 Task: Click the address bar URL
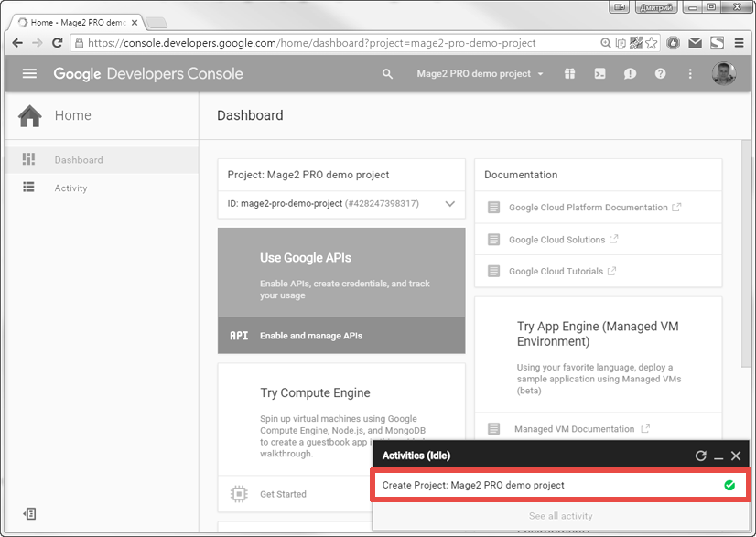point(311,43)
